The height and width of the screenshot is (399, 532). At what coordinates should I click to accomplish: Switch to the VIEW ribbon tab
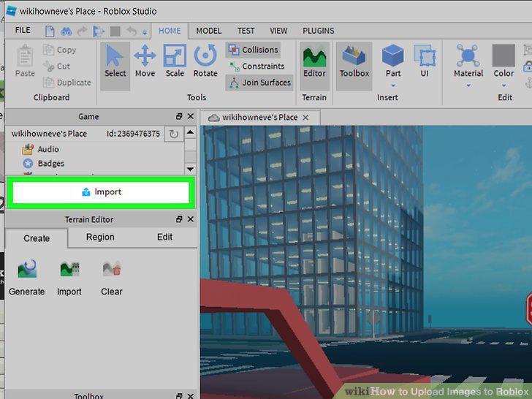pos(278,31)
